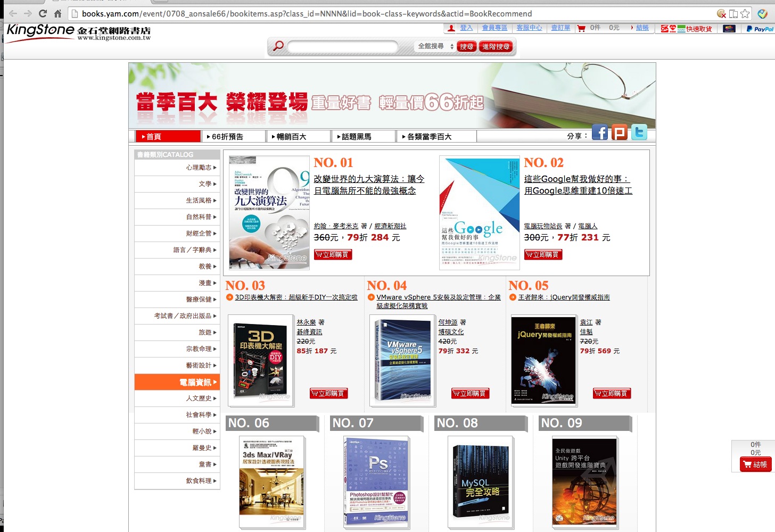The image size is (775, 532).
Task: Click the 查訂單 order lookup link
Action: (x=560, y=28)
